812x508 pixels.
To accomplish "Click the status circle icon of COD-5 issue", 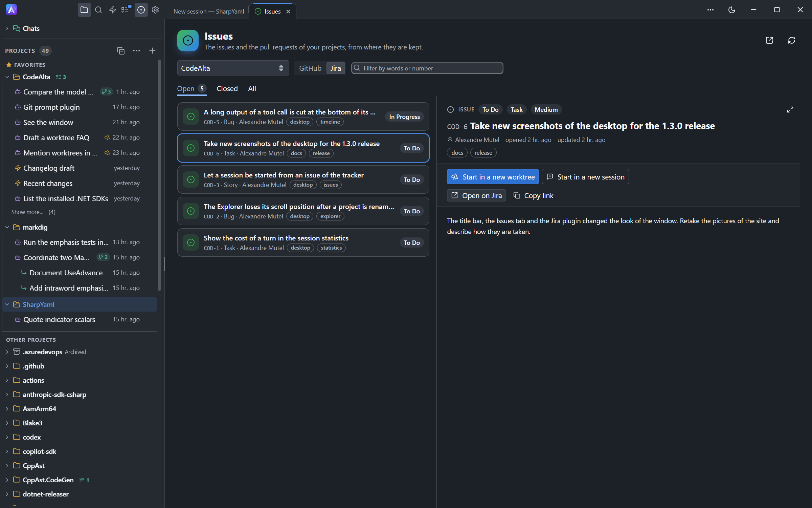I will [x=191, y=117].
